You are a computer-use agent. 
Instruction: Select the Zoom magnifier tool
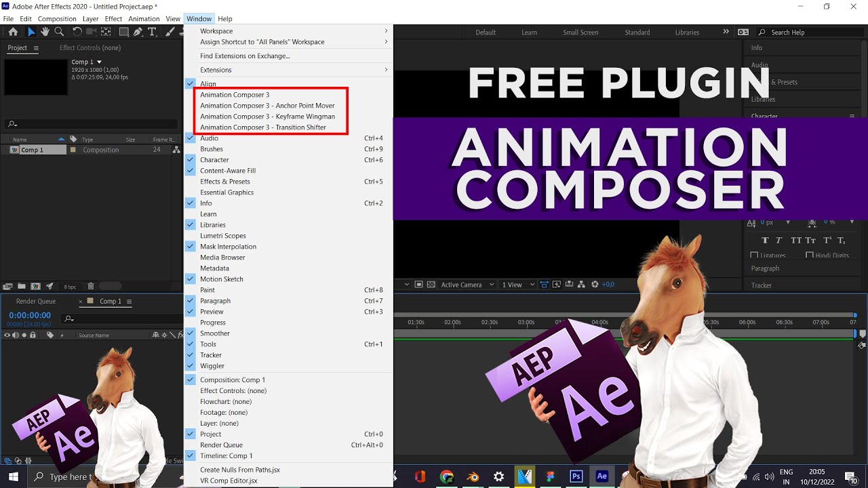coord(59,32)
